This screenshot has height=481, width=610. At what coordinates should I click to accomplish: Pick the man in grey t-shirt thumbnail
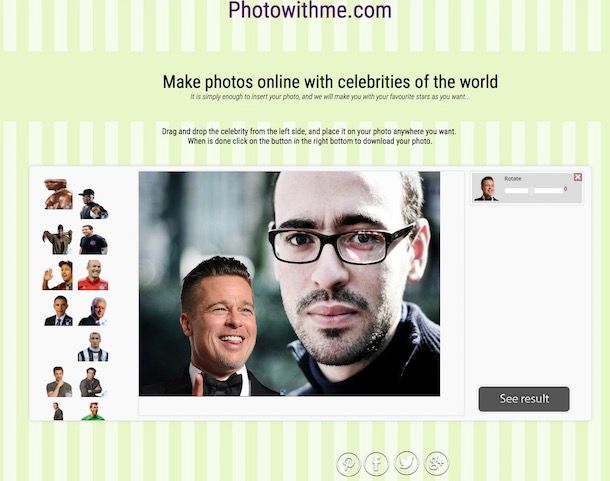coord(59,382)
